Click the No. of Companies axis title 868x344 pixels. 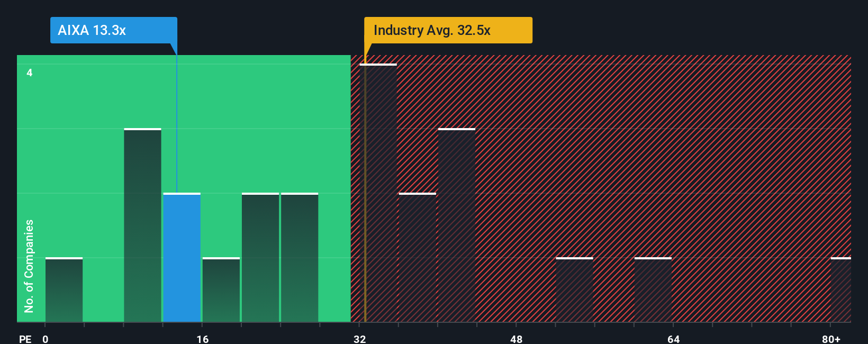coord(29,266)
